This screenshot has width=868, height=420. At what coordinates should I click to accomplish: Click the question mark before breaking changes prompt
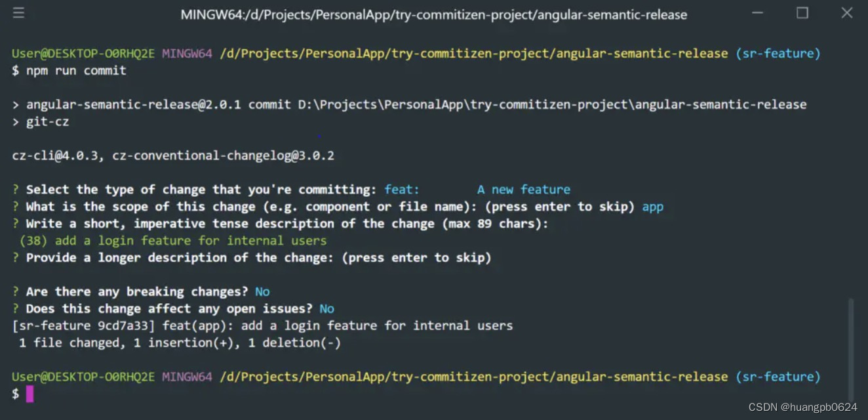point(14,291)
